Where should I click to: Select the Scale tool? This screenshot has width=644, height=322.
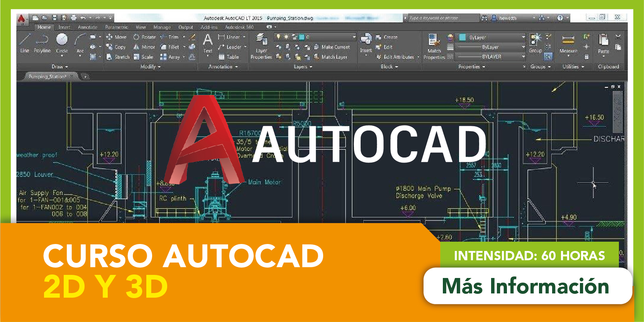coord(143,57)
